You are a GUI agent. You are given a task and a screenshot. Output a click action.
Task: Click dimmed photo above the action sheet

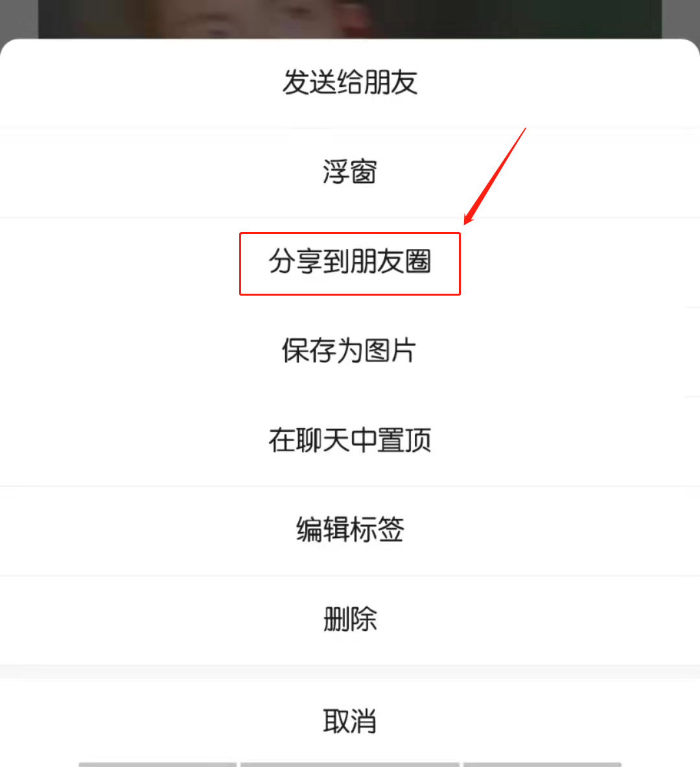[x=350, y=19]
